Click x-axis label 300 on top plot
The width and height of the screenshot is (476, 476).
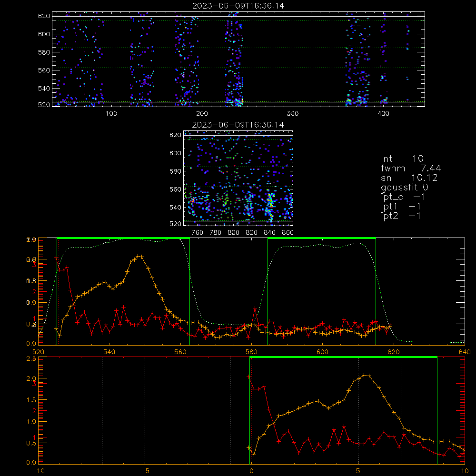click(x=293, y=114)
